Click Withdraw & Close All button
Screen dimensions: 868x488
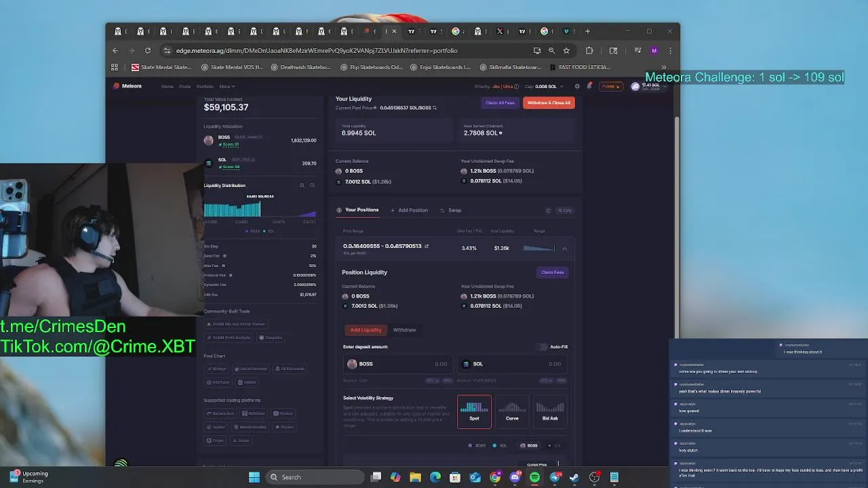pyautogui.click(x=549, y=103)
